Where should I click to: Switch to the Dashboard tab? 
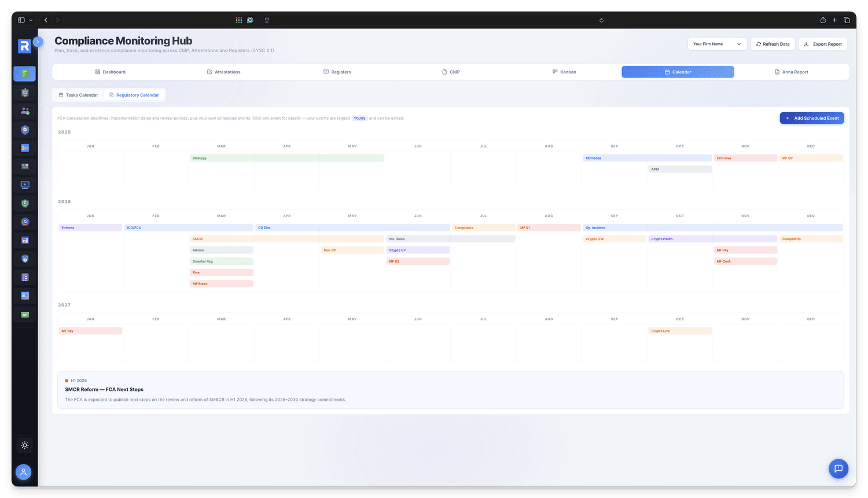coord(110,72)
